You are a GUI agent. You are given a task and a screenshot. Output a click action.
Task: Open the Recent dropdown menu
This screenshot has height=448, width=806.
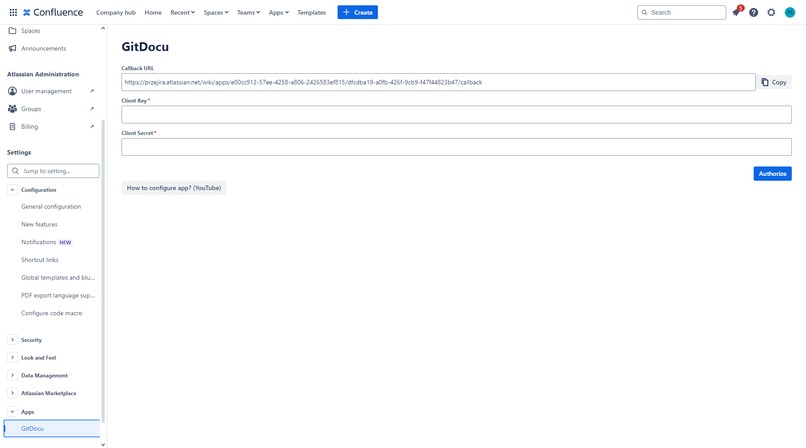pyautogui.click(x=182, y=12)
